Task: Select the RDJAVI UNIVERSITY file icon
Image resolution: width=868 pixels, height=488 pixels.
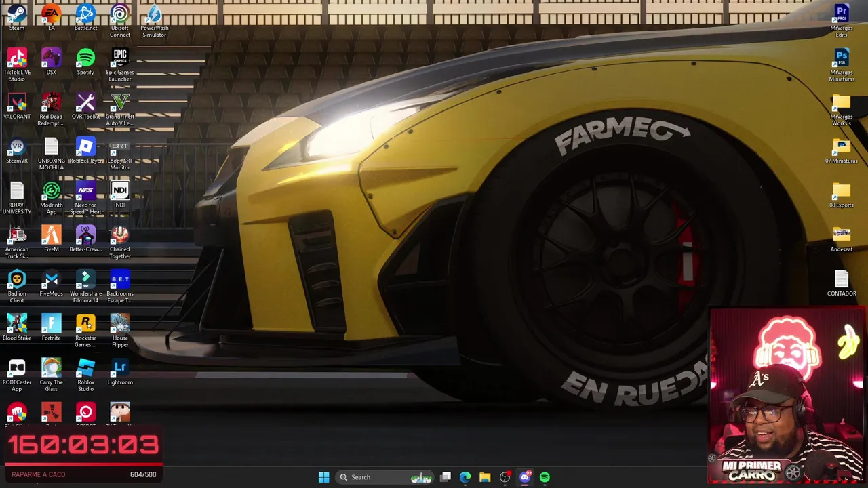Action: tap(17, 198)
